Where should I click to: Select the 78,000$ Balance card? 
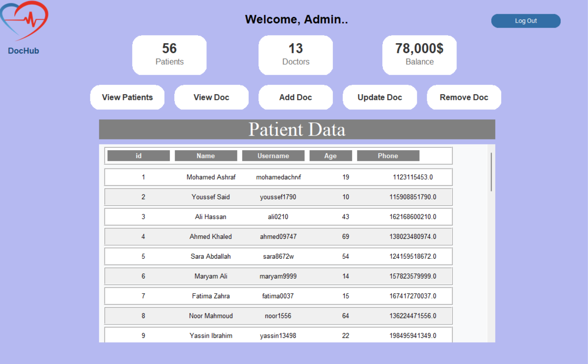coord(419,55)
